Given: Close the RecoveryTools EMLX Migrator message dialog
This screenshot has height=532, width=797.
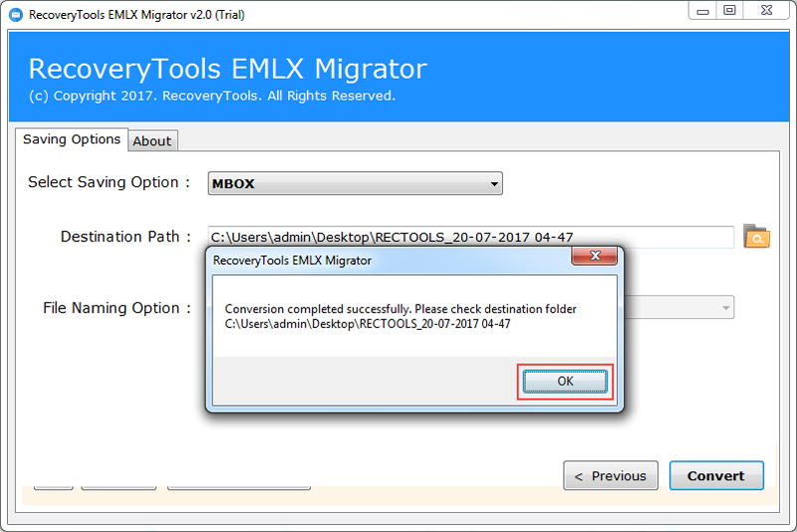Looking at the screenshot, I should (594, 256).
